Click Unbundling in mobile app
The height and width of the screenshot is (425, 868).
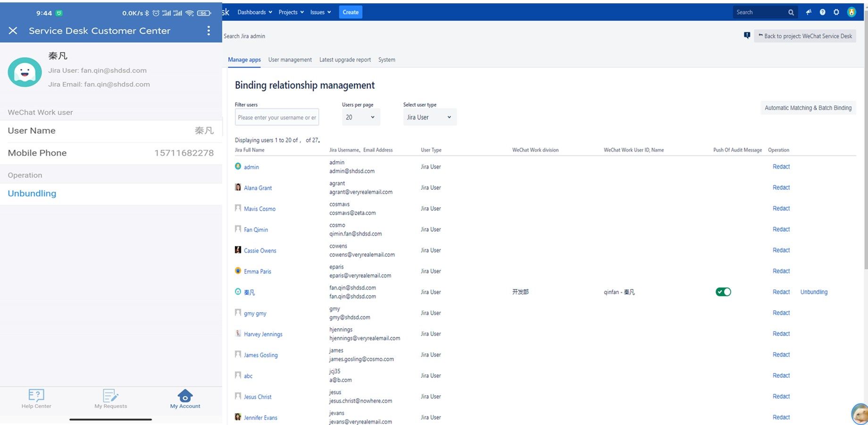click(x=32, y=193)
